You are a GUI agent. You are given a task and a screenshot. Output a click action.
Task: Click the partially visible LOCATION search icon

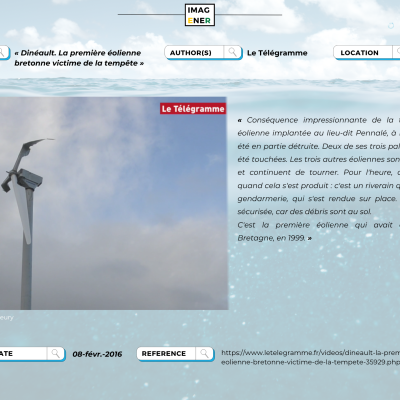pos(398,52)
